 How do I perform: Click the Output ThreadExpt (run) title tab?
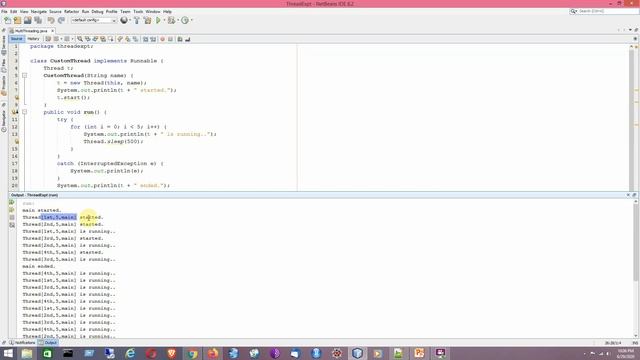click(x=34, y=195)
